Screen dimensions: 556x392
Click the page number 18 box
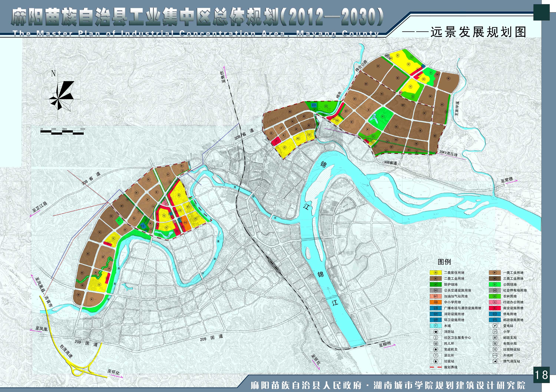tap(542, 375)
